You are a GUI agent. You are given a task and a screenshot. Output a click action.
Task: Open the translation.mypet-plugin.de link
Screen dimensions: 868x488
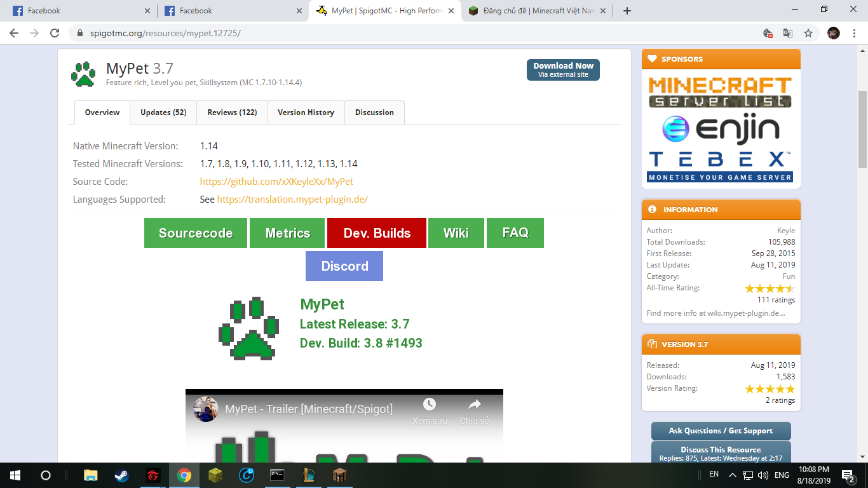[292, 200]
